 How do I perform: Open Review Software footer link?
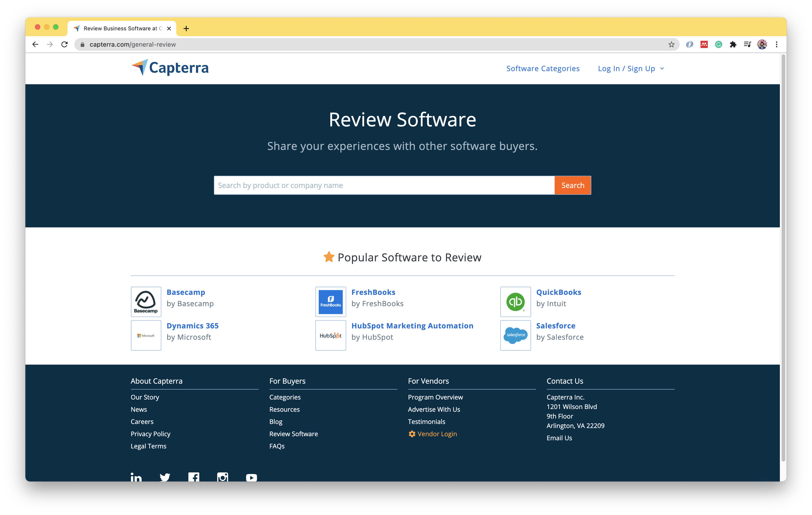tap(294, 434)
